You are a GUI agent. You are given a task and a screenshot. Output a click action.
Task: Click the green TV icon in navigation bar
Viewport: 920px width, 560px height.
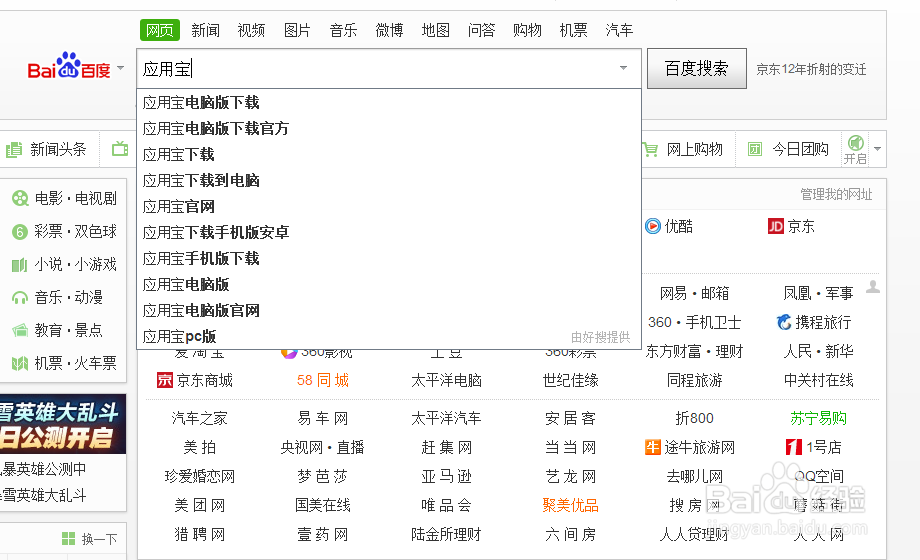click(120, 149)
